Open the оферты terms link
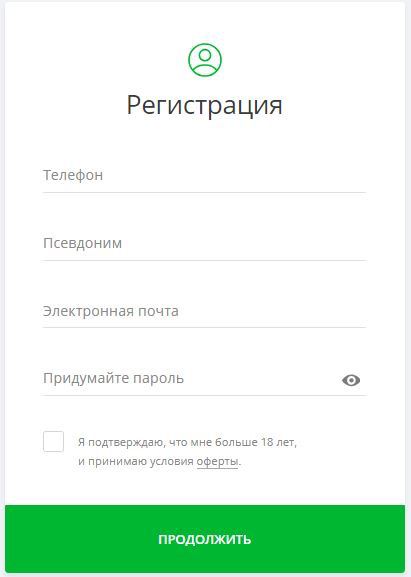411x577 pixels. [217, 461]
